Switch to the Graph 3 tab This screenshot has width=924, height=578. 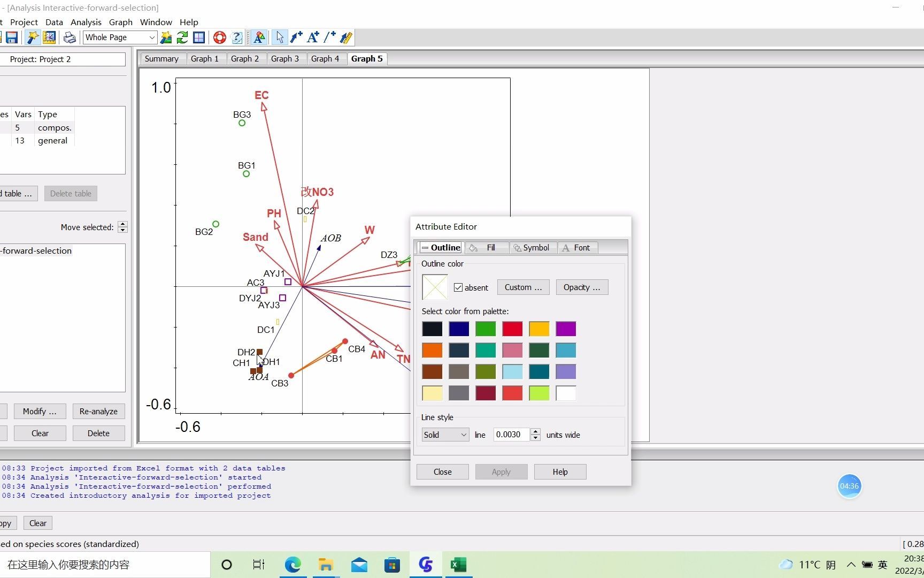tap(285, 59)
